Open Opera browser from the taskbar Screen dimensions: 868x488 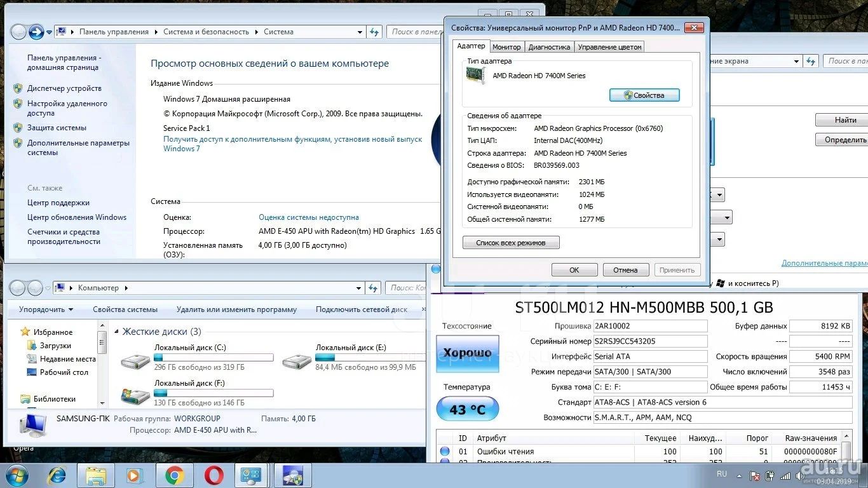coord(214,475)
